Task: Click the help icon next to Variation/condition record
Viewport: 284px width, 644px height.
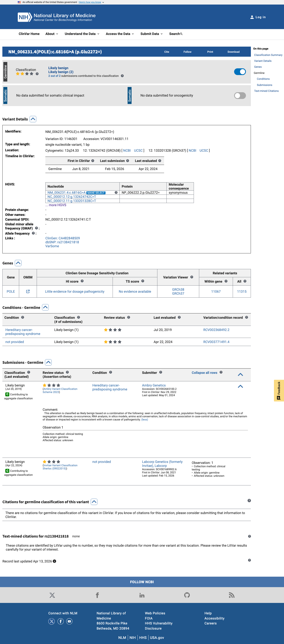Action: [247, 317]
